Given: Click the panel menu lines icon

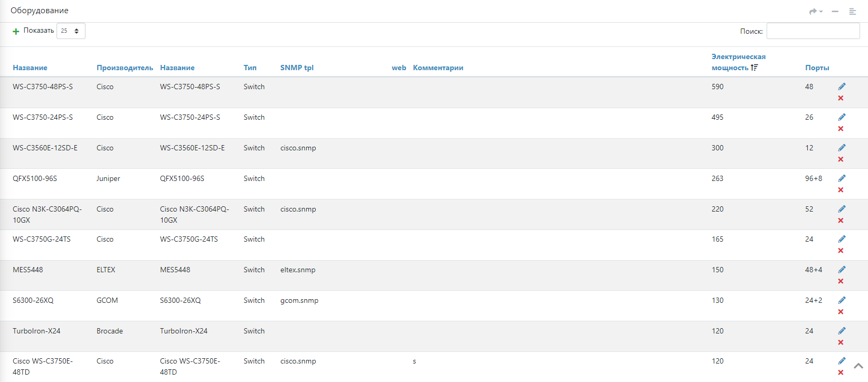Looking at the screenshot, I should 852,11.
